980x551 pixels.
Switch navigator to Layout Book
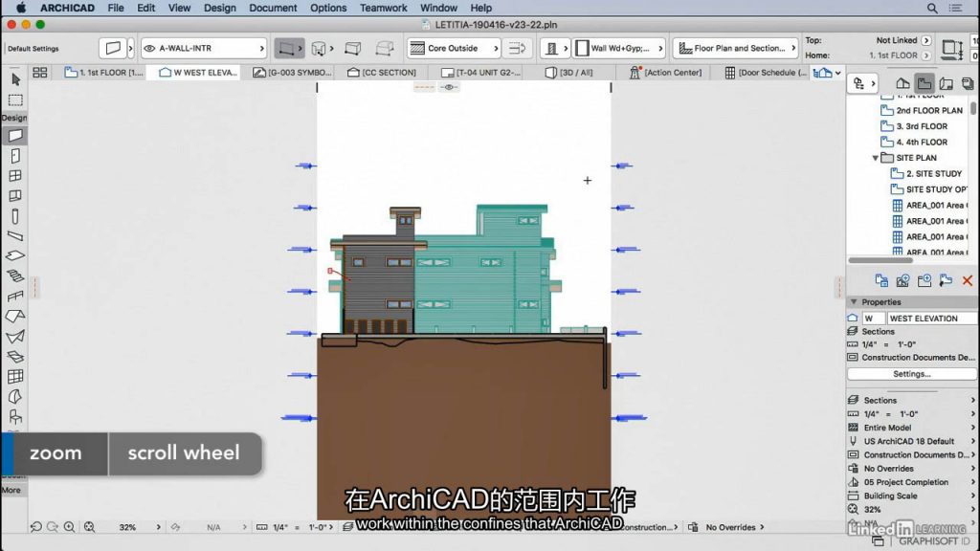(947, 84)
